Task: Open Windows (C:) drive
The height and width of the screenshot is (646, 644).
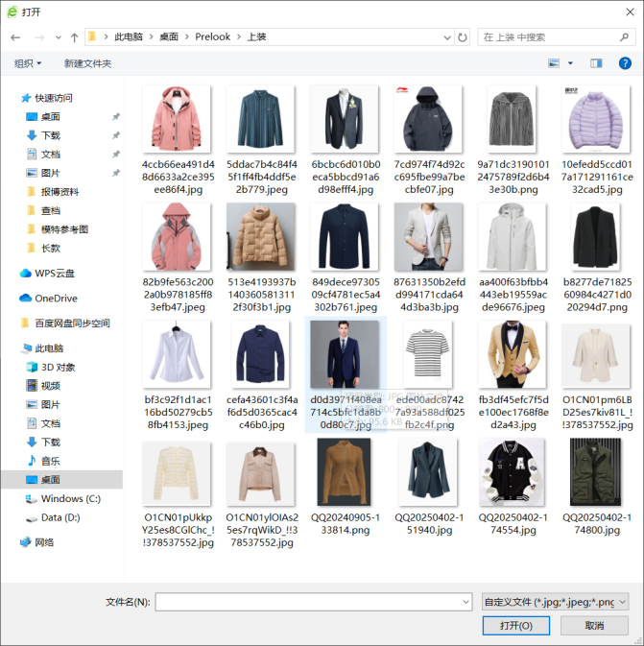Action: point(70,499)
